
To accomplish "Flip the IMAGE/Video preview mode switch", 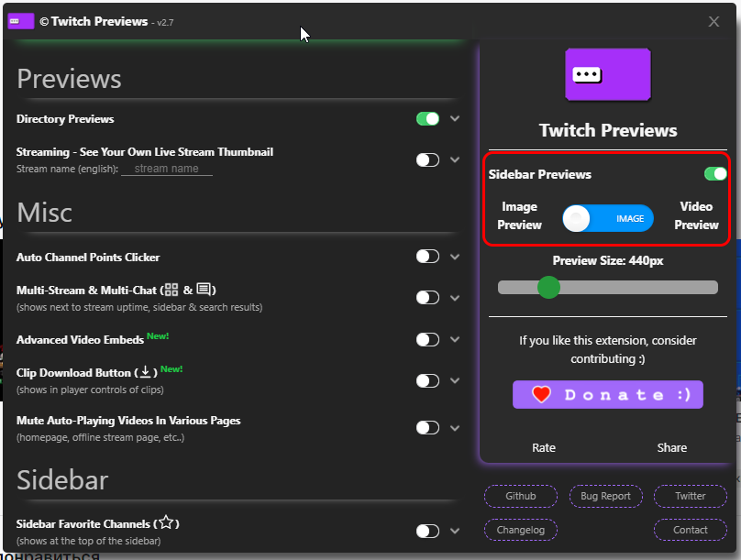I will point(608,219).
